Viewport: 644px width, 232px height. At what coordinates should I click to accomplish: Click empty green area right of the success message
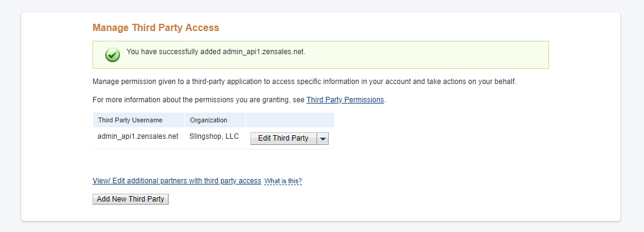(427, 55)
